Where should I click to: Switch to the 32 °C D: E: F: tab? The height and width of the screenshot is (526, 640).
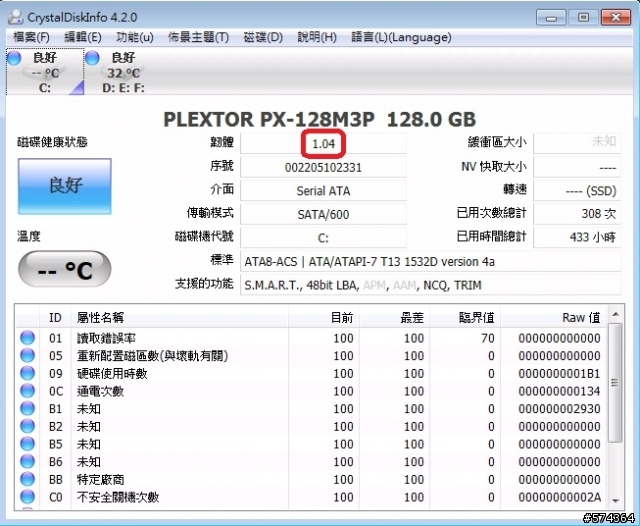(123, 72)
